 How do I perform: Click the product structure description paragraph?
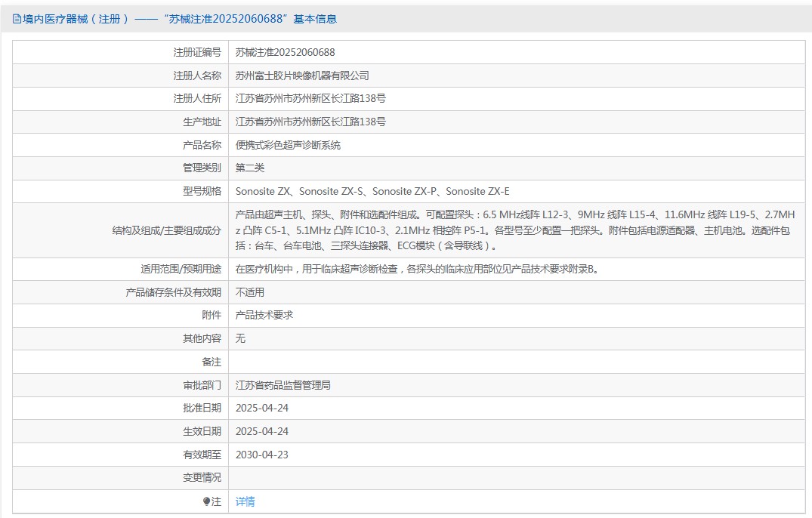514,230
